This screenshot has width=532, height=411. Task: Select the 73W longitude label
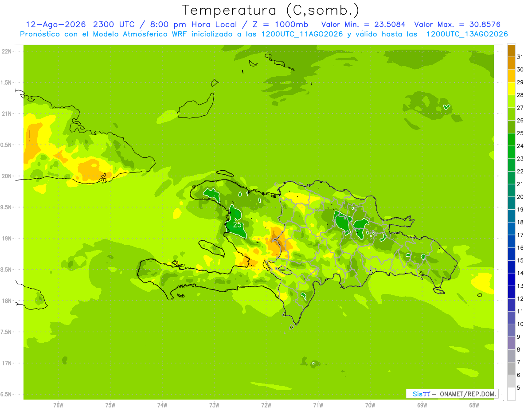(x=214, y=405)
